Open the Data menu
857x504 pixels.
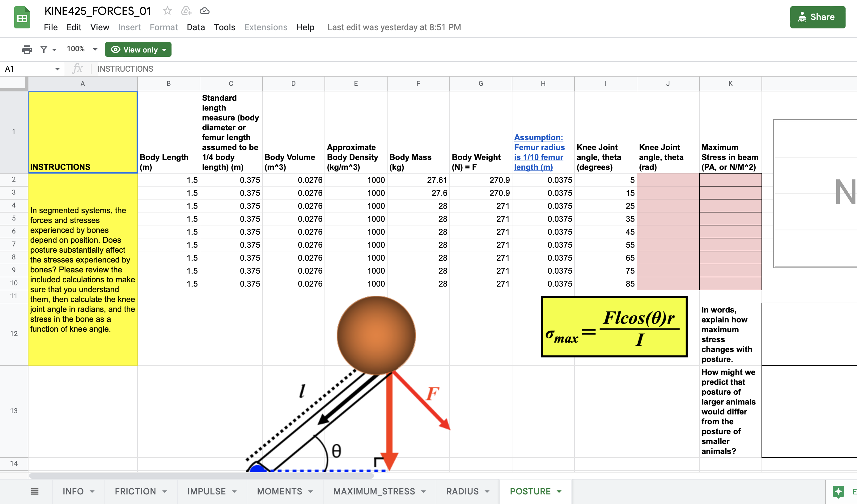tap(196, 27)
